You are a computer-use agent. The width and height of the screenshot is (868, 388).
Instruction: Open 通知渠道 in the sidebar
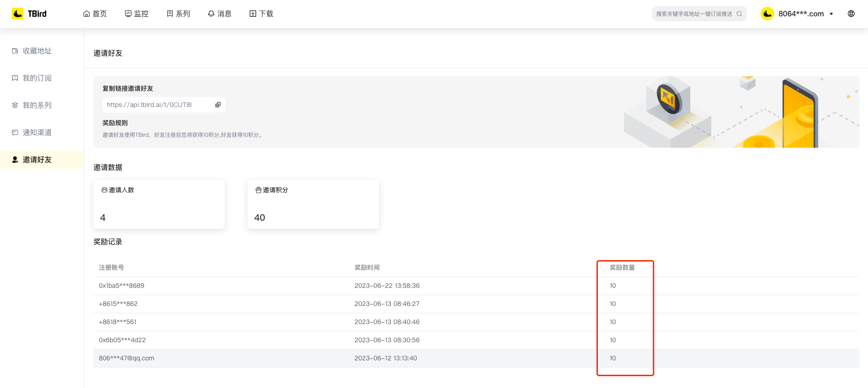pos(37,132)
